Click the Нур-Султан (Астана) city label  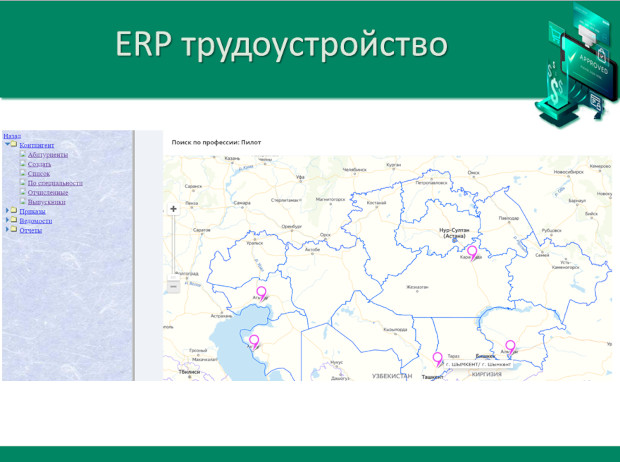tap(454, 233)
